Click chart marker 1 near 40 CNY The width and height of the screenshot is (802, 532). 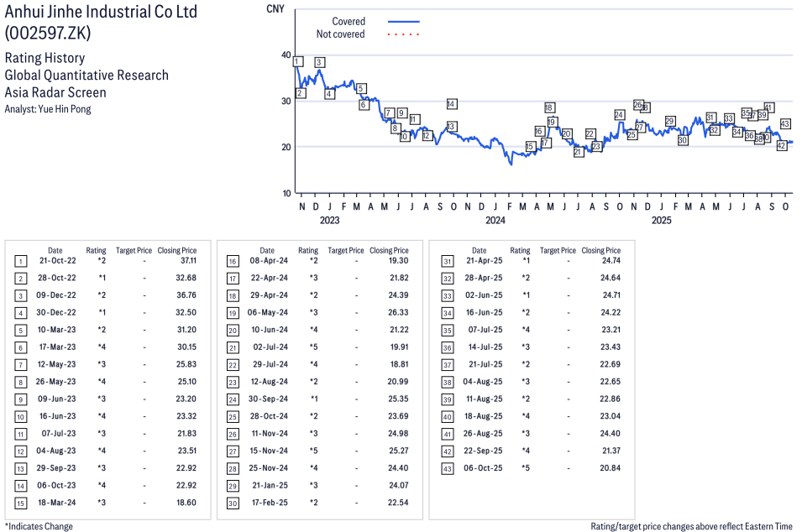(297, 61)
